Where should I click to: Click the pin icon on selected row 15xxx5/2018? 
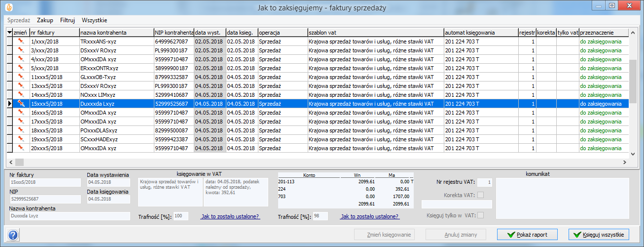point(21,104)
